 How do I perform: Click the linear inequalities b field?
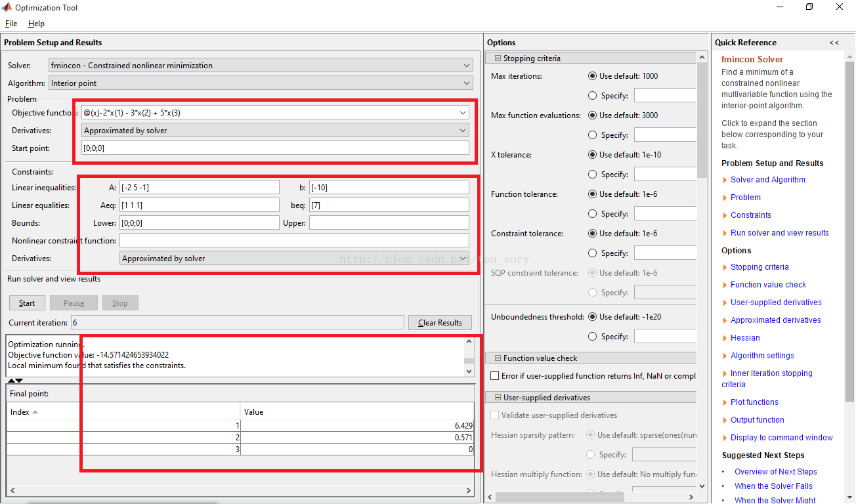click(x=389, y=188)
